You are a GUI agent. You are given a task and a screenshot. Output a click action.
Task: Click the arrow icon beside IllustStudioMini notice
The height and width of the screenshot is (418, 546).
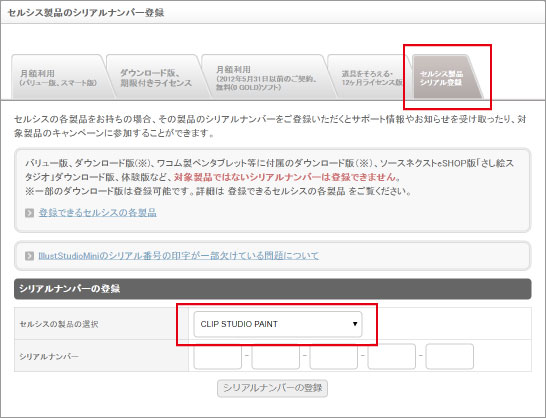click(x=30, y=256)
